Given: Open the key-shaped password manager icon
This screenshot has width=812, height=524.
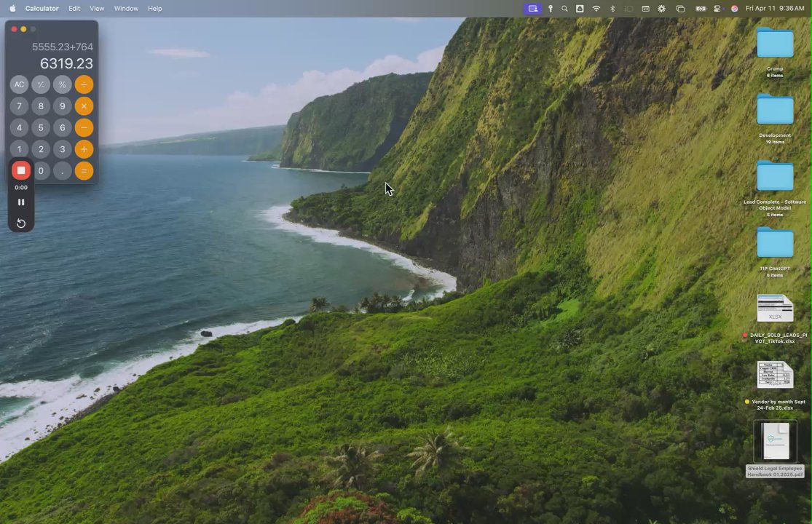Looking at the screenshot, I should [551, 8].
